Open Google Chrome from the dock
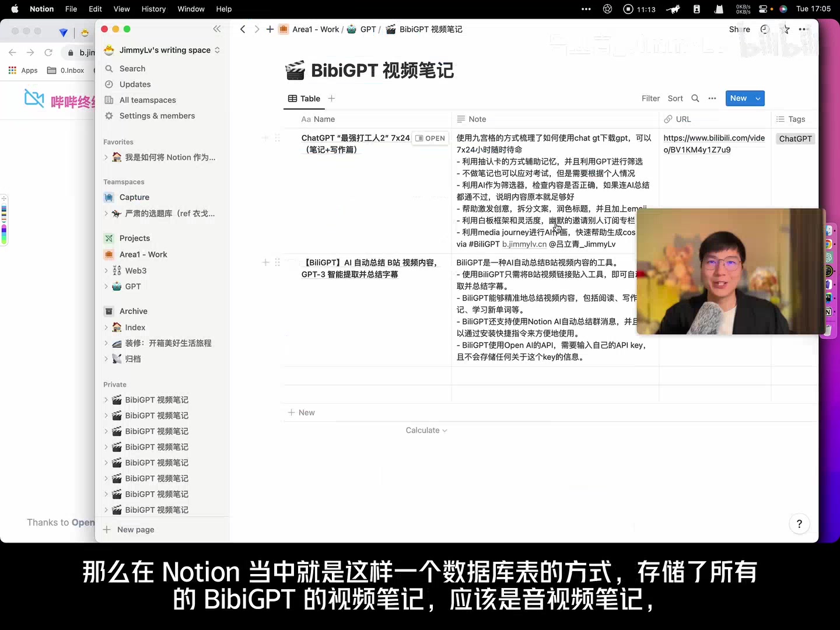The image size is (840, 630). click(x=829, y=244)
